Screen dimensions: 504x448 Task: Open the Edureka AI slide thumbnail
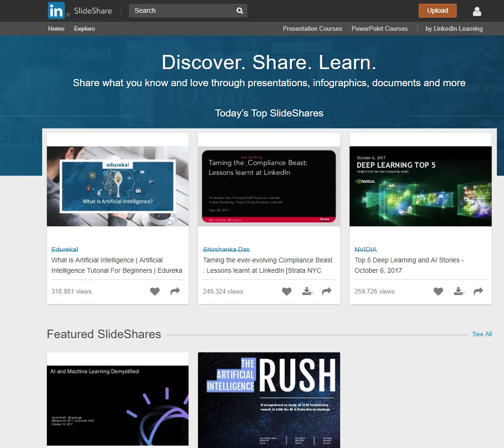117,187
